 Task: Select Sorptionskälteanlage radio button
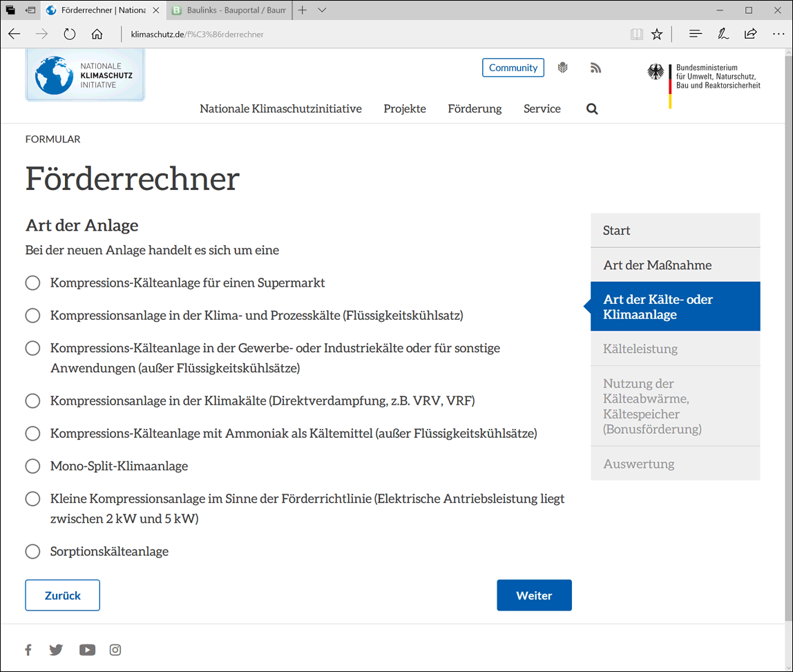(x=33, y=551)
